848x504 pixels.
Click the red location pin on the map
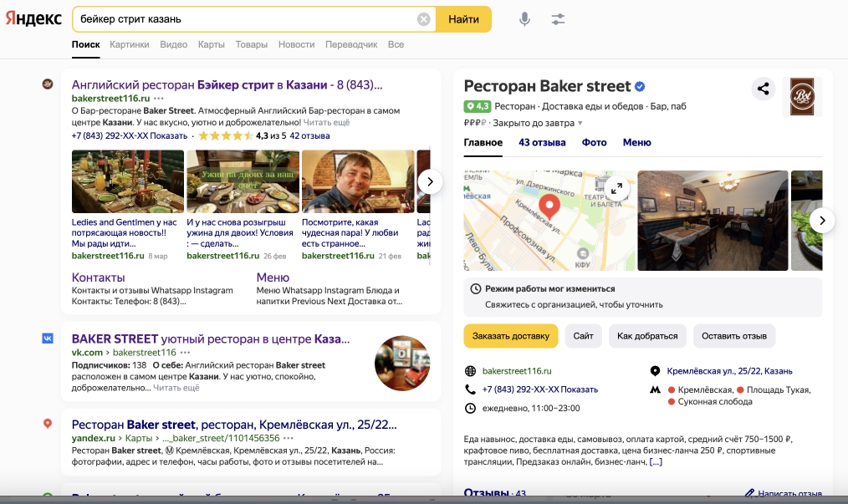click(549, 207)
